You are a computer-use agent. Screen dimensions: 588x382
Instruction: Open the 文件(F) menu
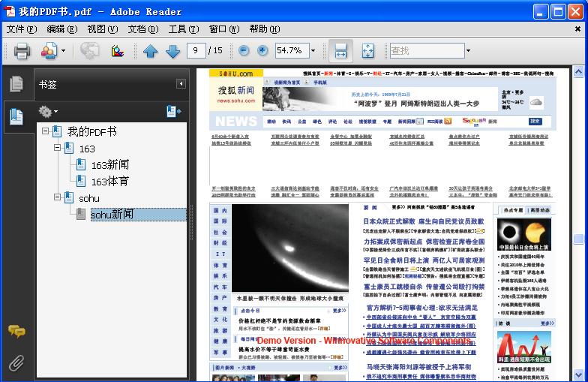point(21,29)
